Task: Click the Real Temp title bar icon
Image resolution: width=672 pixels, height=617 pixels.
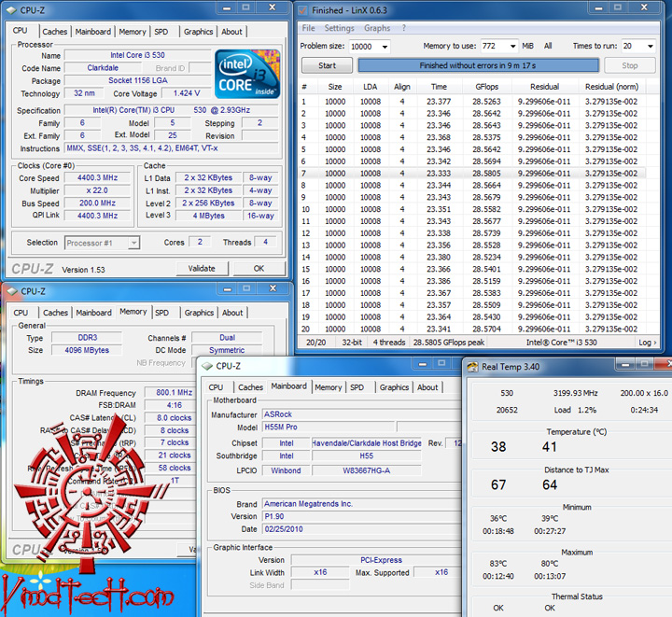Action: [x=472, y=367]
